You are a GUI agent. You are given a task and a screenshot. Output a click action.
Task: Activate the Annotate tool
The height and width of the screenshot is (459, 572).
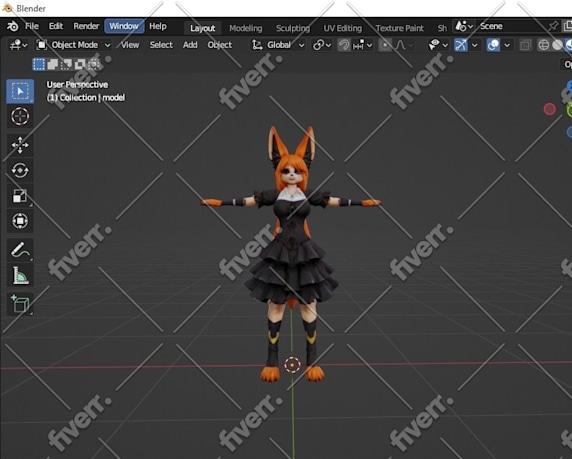coord(20,250)
